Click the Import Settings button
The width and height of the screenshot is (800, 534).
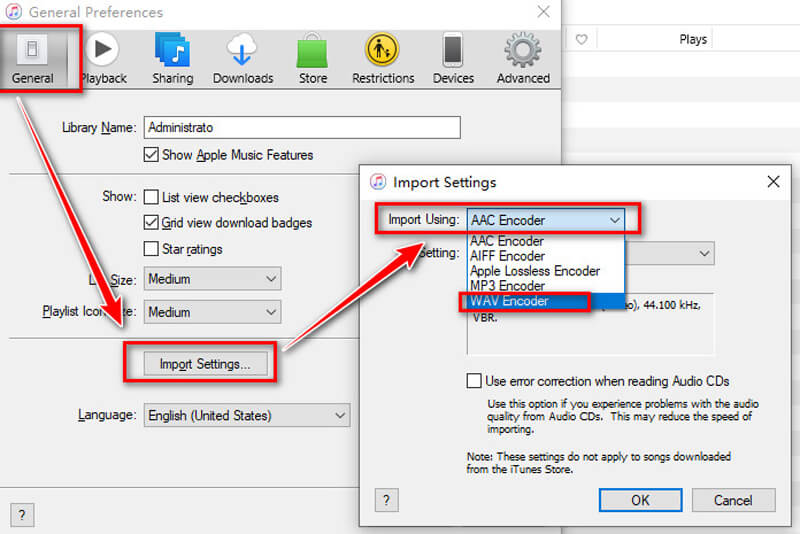(205, 364)
